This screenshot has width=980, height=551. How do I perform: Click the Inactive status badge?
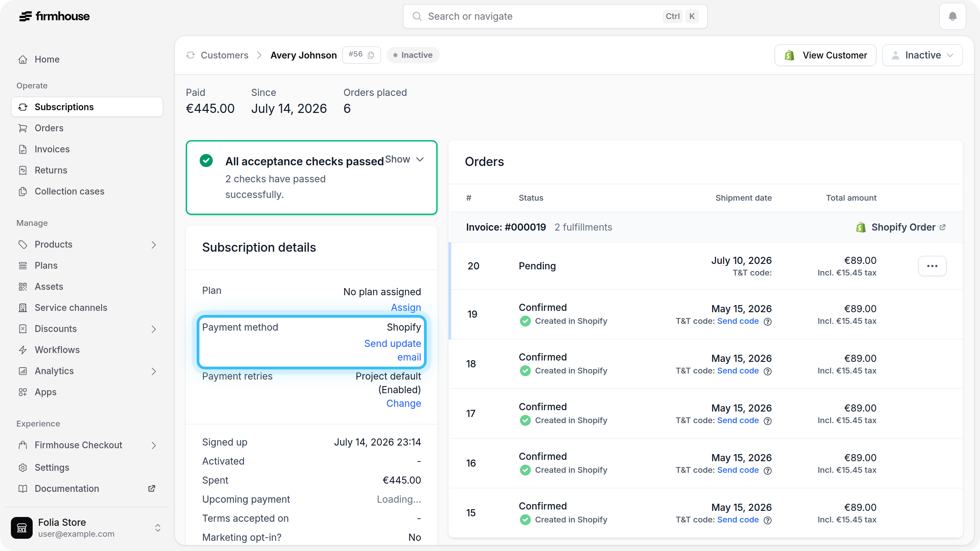point(413,55)
